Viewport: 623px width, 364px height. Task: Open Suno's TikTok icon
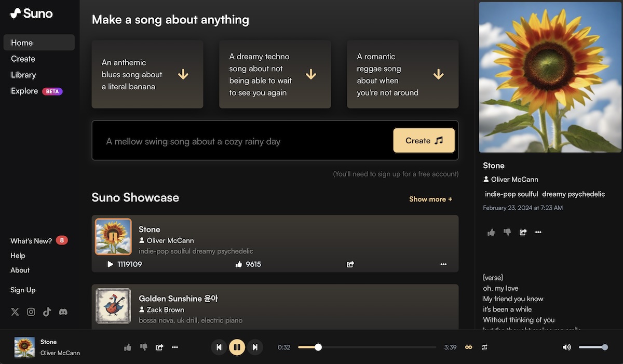pyautogui.click(x=47, y=312)
